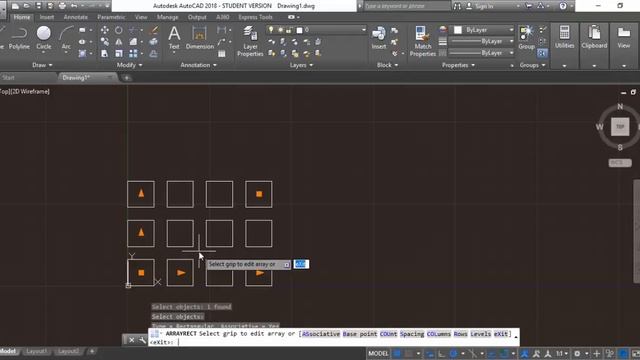Switch to the Output ribbon tab
This screenshot has width=640, height=360.
coord(197,17)
